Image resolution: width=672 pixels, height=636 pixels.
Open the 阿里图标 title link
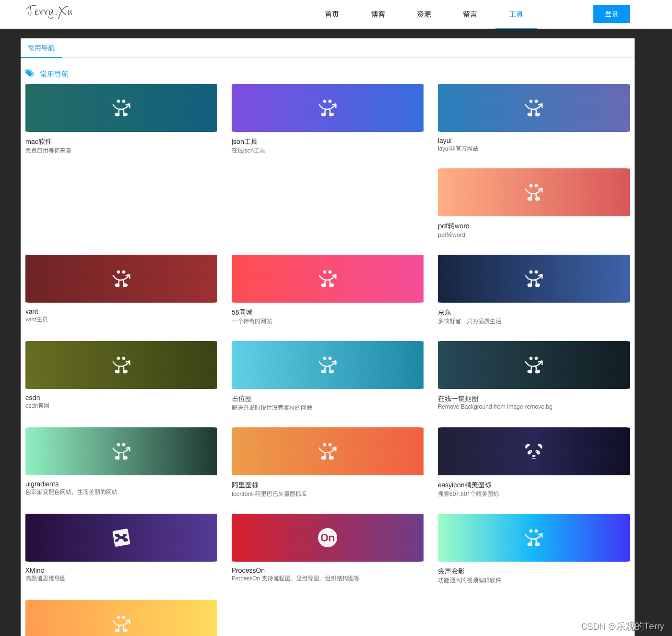click(x=245, y=485)
